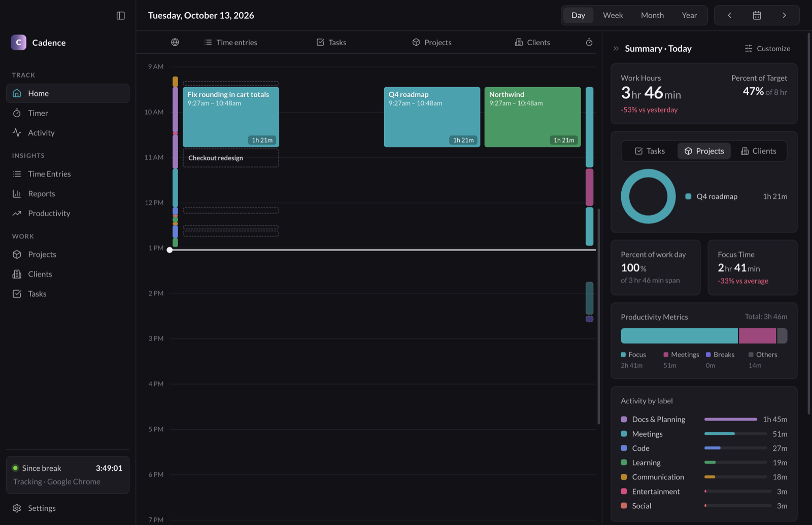Open 'Fix rounding in cart totals' entry
This screenshot has width=812, height=525.
[x=231, y=117]
